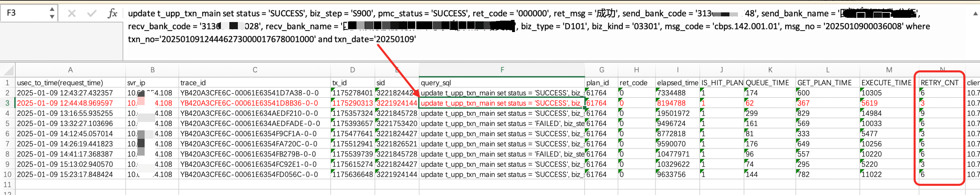The height and width of the screenshot is (195, 980).
Task: Select row 1 header
Action: tap(7, 83)
